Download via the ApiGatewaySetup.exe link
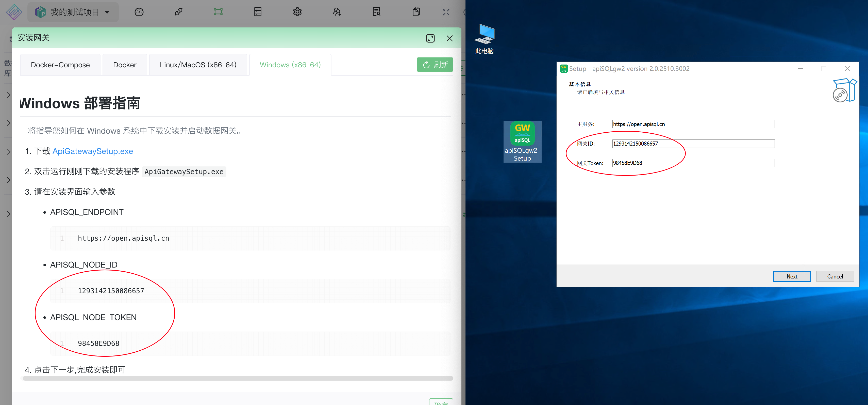868x405 pixels. (93, 151)
